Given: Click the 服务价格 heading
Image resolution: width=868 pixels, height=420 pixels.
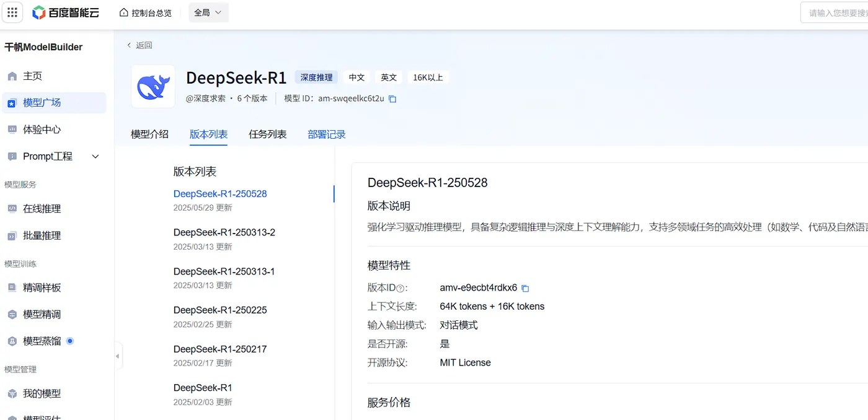Looking at the screenshot, I should [x=389, y=403].
